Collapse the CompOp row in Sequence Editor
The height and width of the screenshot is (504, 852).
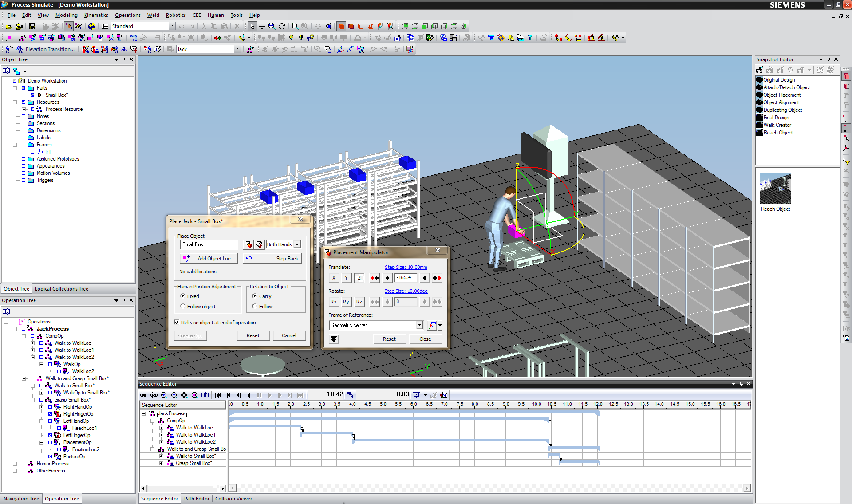click(152, 421)
